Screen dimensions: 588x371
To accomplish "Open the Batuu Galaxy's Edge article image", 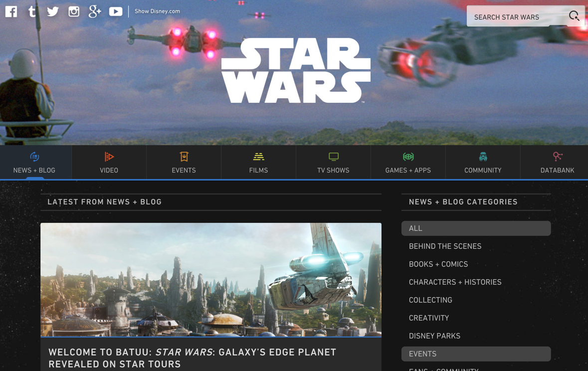I will tap(211, 279).
